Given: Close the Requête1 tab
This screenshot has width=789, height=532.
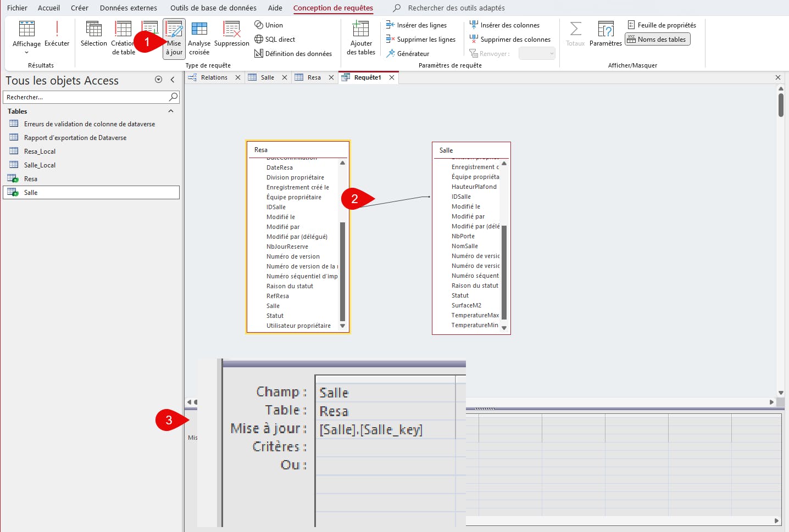Looking at the screenshot, I should pos(392,77).
